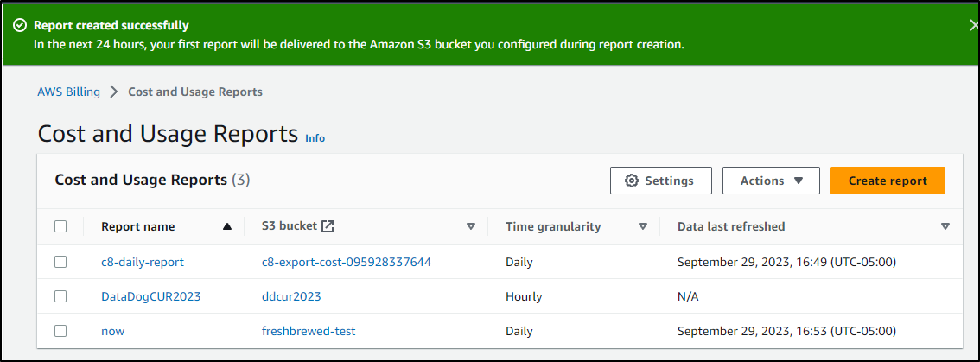
Task: Open the c8-daily-report report link
Action: pyautogui.click(x=143, y=262)
